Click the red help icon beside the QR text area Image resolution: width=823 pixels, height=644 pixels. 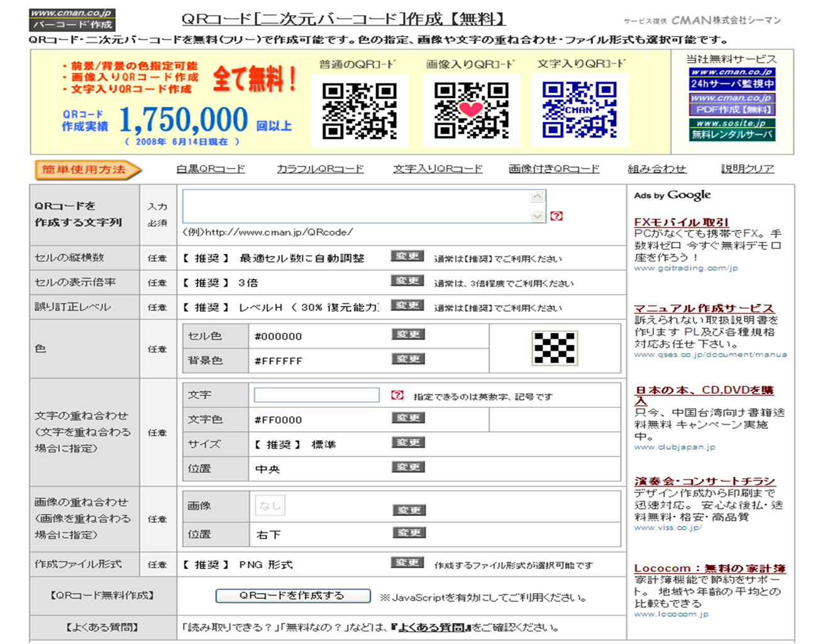[556, 216]
